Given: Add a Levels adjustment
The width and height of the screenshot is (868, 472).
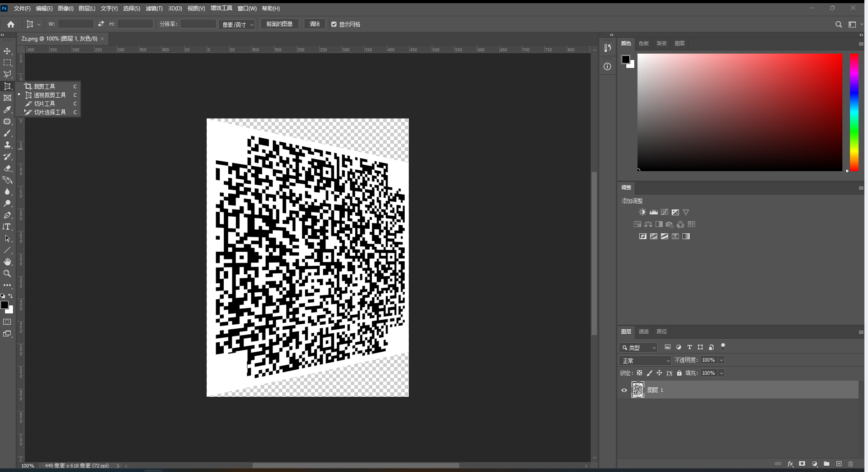Looking at the screenshot, I should coord(654,212).
